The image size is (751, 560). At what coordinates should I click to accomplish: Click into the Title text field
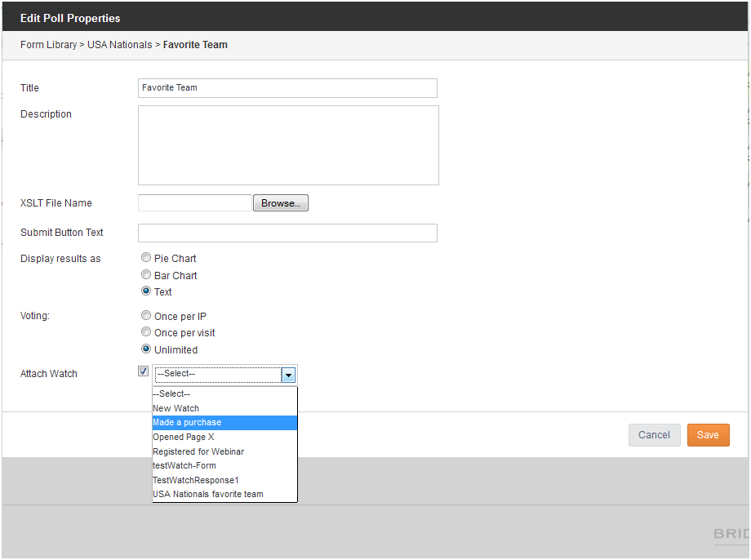pyautogui.click(x=287, y=88)
